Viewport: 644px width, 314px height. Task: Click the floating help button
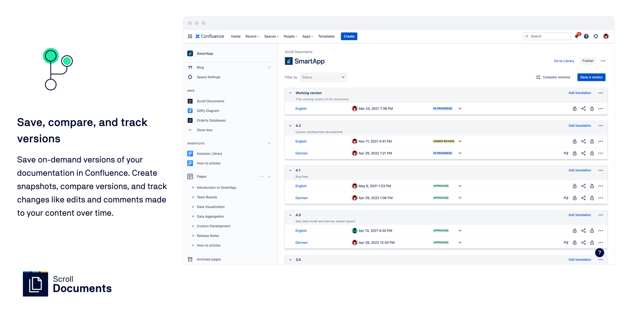point(599,253)
